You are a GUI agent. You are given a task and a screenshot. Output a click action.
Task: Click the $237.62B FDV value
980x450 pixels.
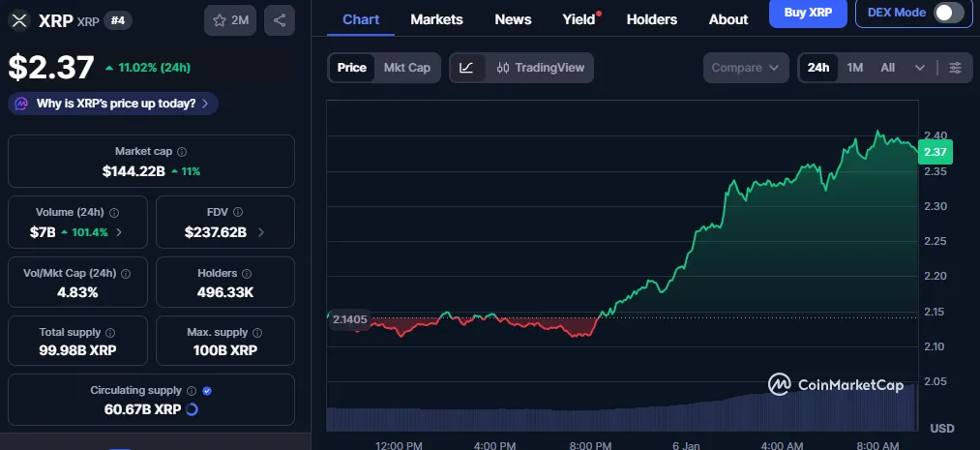[x=216, y=232]
